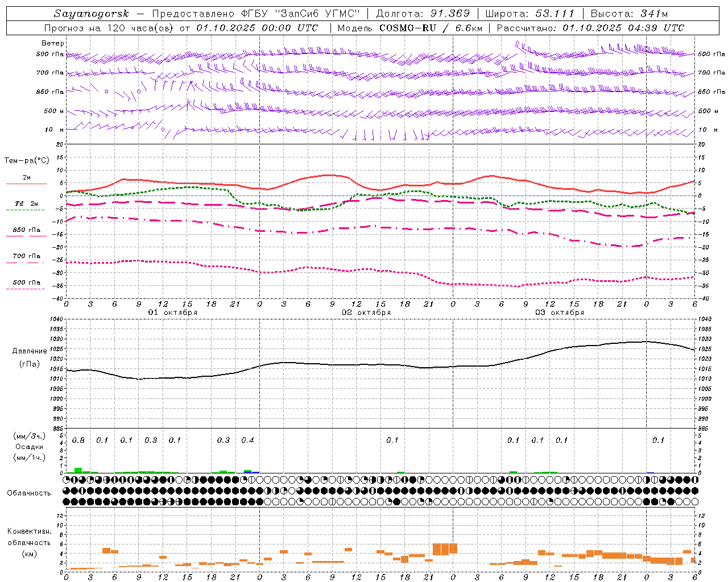728x582 pixels.
Task: Click the Высота: 341м value
Action: tap(629, 14)
